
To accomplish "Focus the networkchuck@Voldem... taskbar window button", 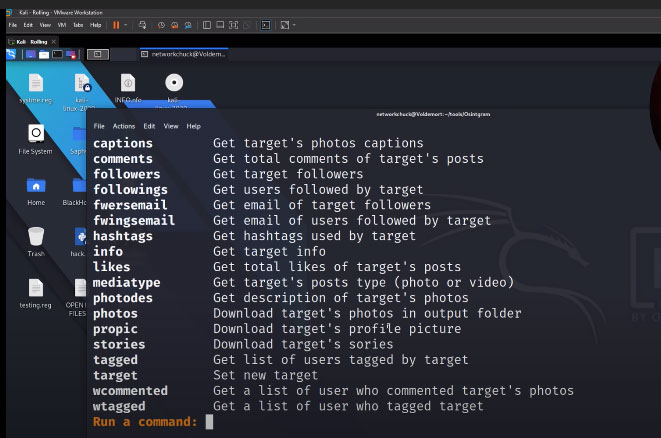I will [x=184, y=54].
